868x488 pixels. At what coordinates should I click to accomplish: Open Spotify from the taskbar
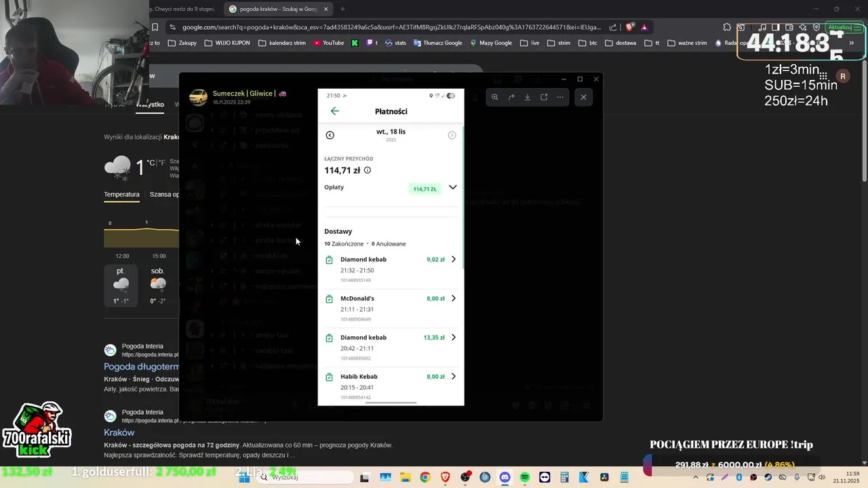tap(525, 477)
